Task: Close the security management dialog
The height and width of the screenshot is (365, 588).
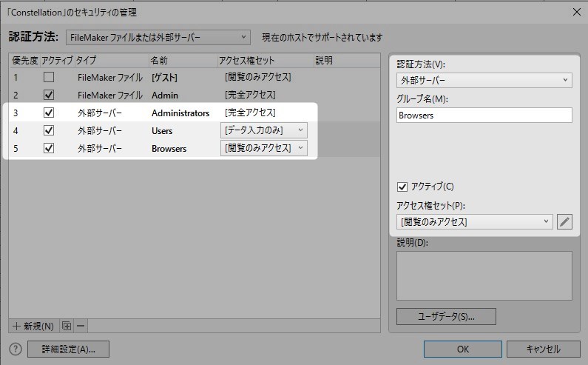Action: click(x=577, y=12)
